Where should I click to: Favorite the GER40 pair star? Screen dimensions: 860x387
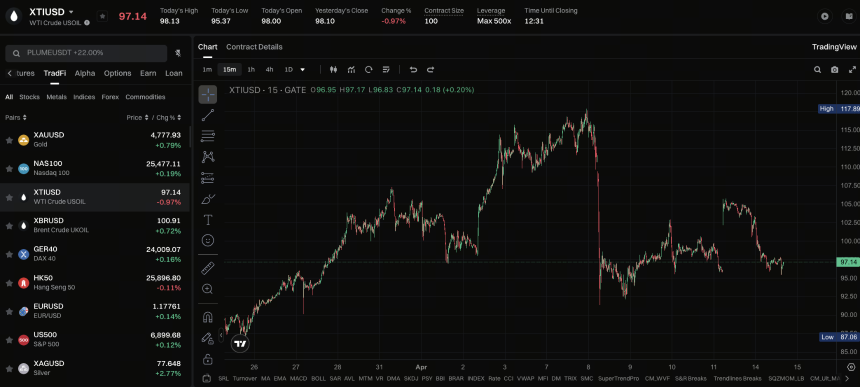(9, 254)
